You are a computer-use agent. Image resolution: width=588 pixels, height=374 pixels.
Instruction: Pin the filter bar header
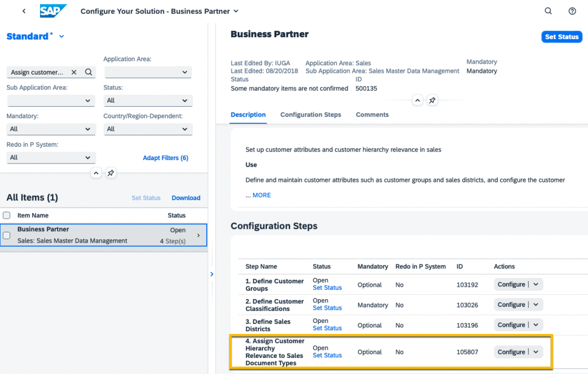tap(111, 173)
